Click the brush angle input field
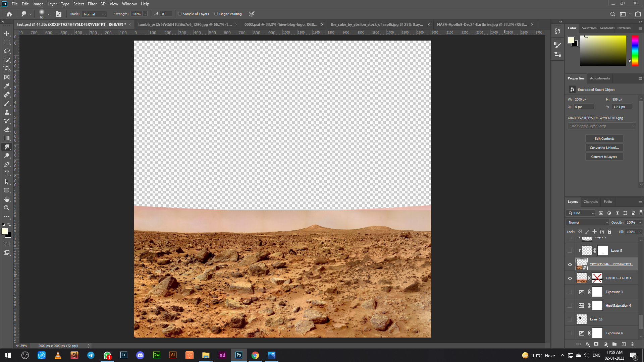Viewport: 644px width, 362px height. 166,14
